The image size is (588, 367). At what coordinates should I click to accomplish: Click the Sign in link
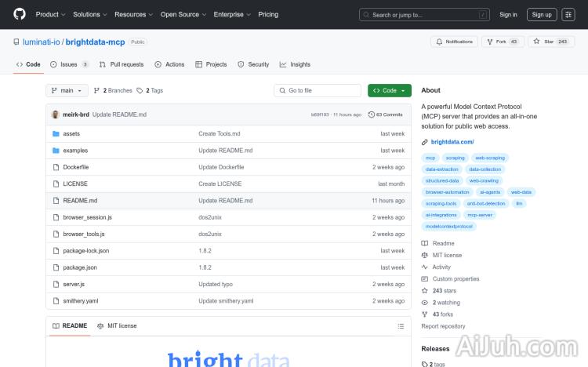508,15
